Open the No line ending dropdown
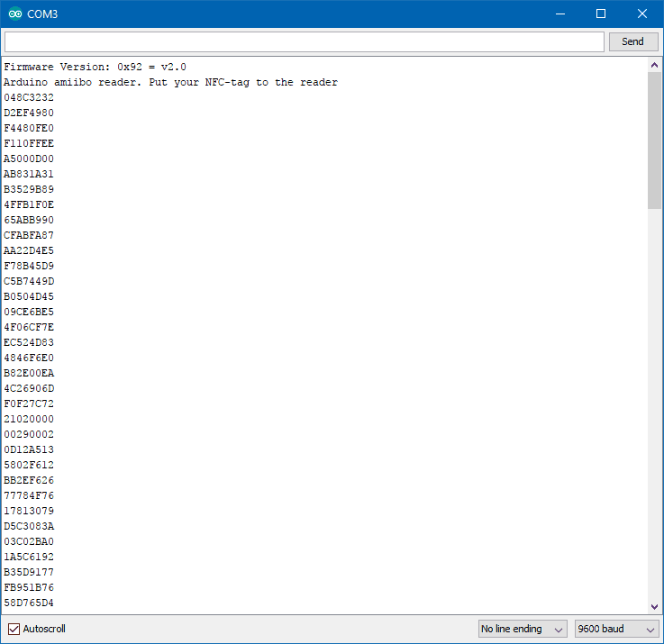Image resolution: width=664 pixels, height=644 pixels. [523, 629]
